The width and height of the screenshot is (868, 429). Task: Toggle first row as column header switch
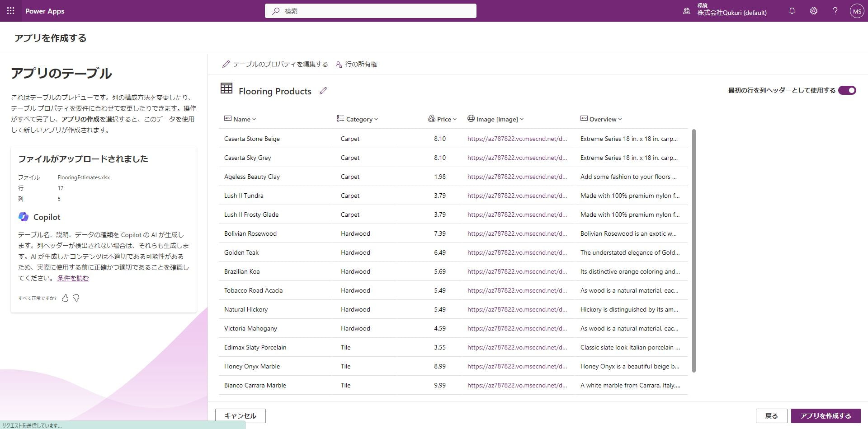click(847, 90)
